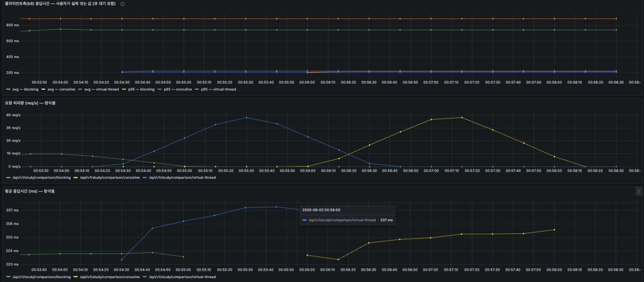Screen dimensions: 644x282
Task: Click the 205 ms y-axis label
Action: point(12,238)
